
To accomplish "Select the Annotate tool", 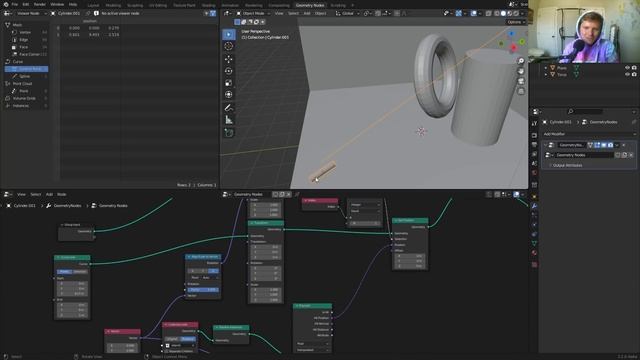I will point(229,108).
